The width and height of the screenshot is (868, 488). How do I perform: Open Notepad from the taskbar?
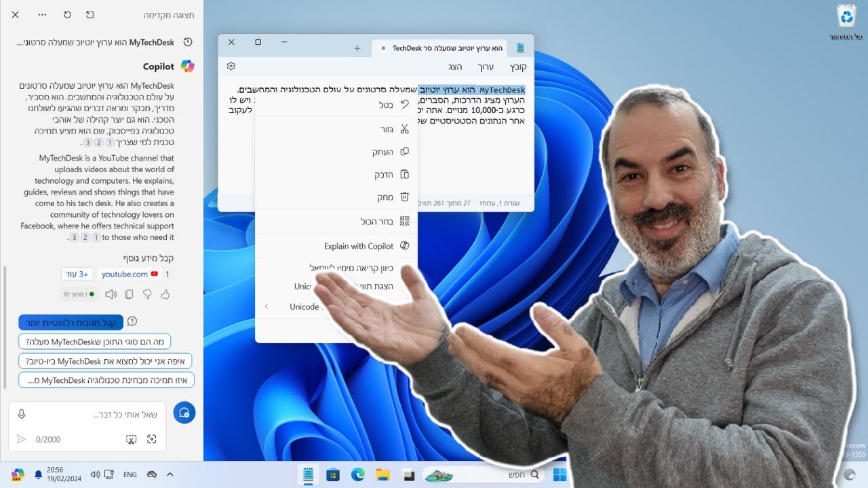[x=309, y=474]
